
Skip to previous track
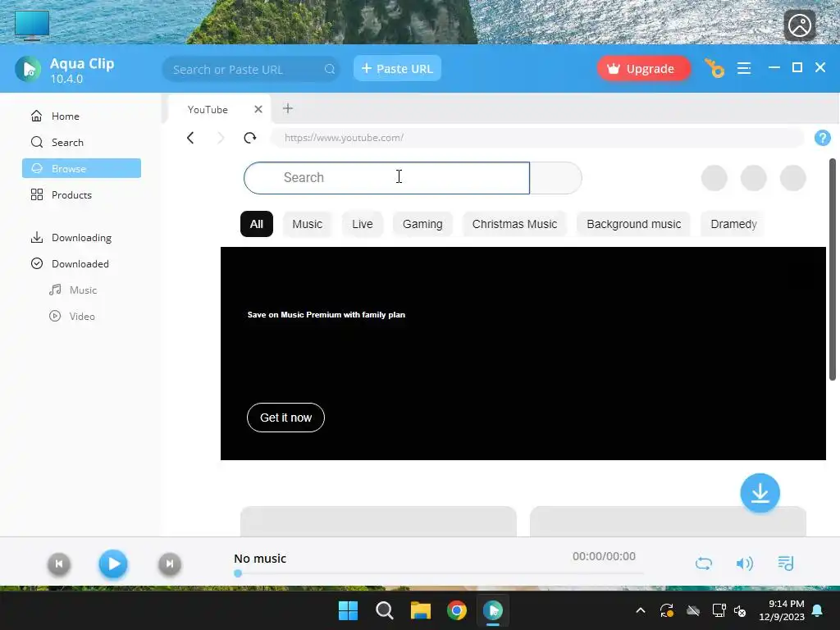pyautogui.click(x=59, y=564)
